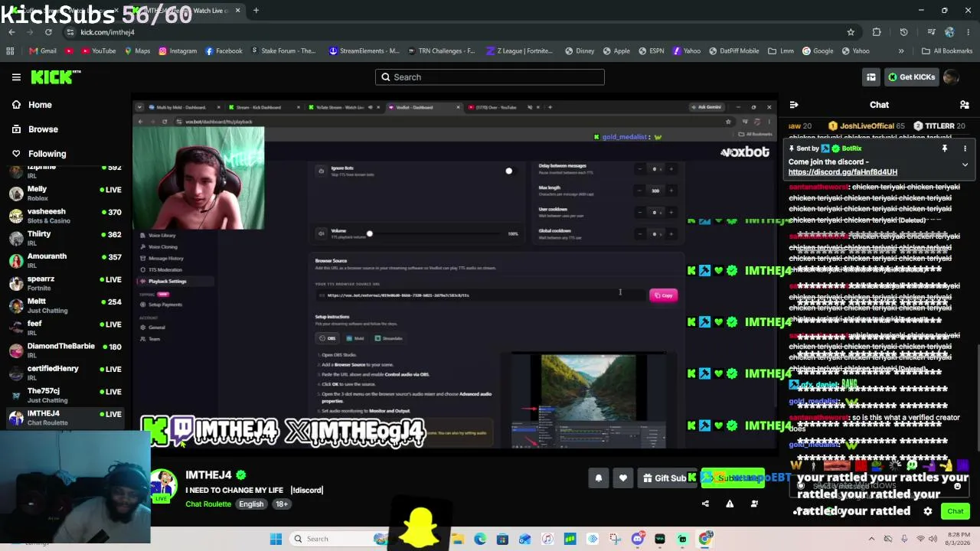Open the taskbar clock and date
The width and height of the screenshot is (980, 551).
pyautogui.click(x=958, y=539)
